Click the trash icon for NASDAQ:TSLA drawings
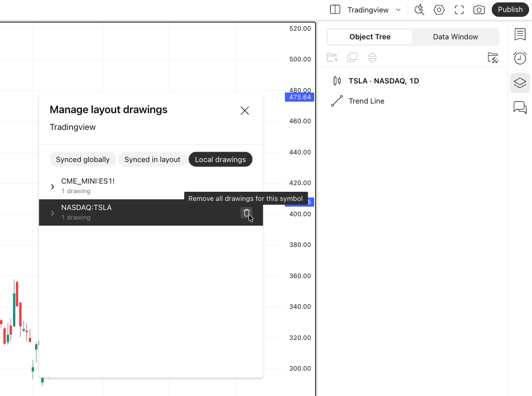The width and height of the screenshot is (532, 396). click(247, 213)
